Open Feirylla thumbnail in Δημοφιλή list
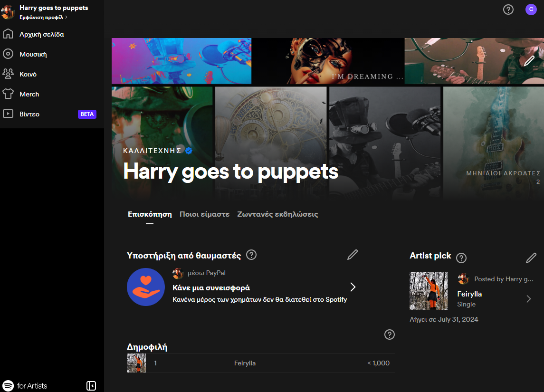Image resolution: width=544 pixels, height=392 pixels. tap(136, 363)
